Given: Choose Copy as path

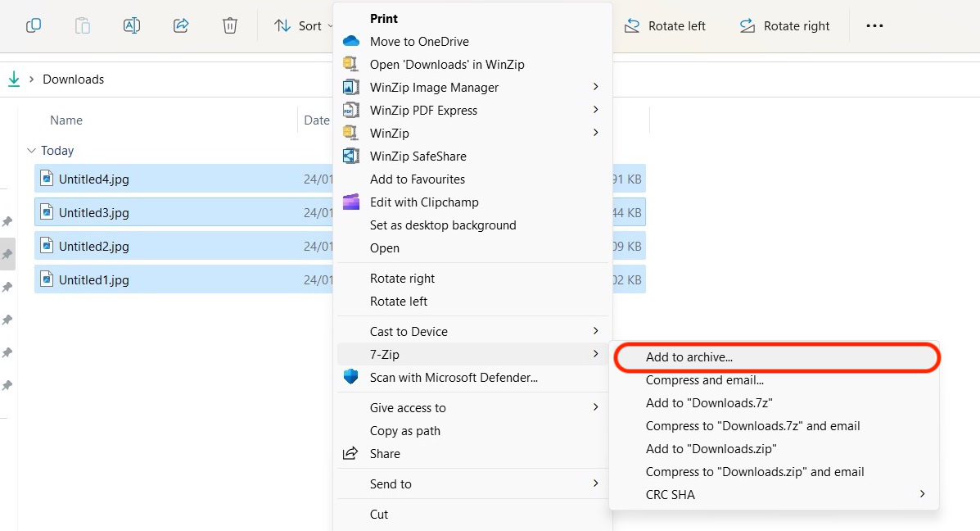Looking at the screenshot, I should tap(405, 430).
